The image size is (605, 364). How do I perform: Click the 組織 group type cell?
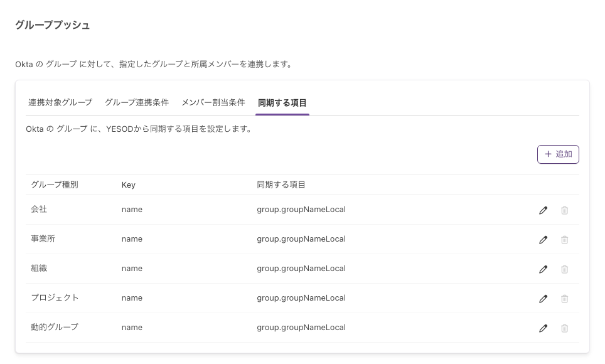pyautogui.click(x=39, y=268)
